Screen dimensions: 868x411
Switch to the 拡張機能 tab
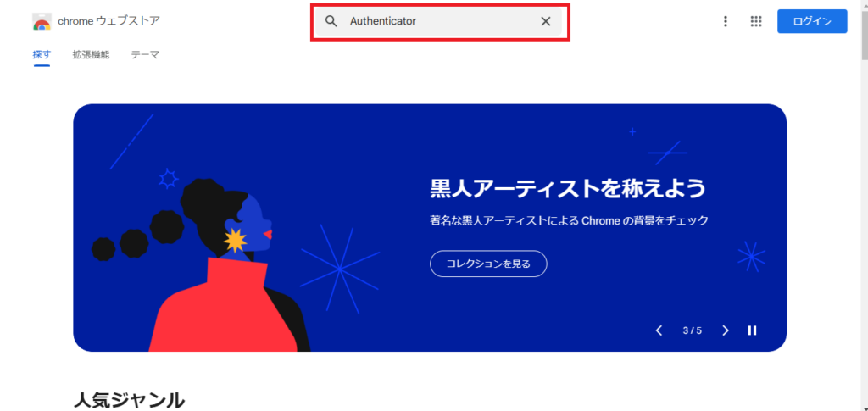[x=91, y=55]
